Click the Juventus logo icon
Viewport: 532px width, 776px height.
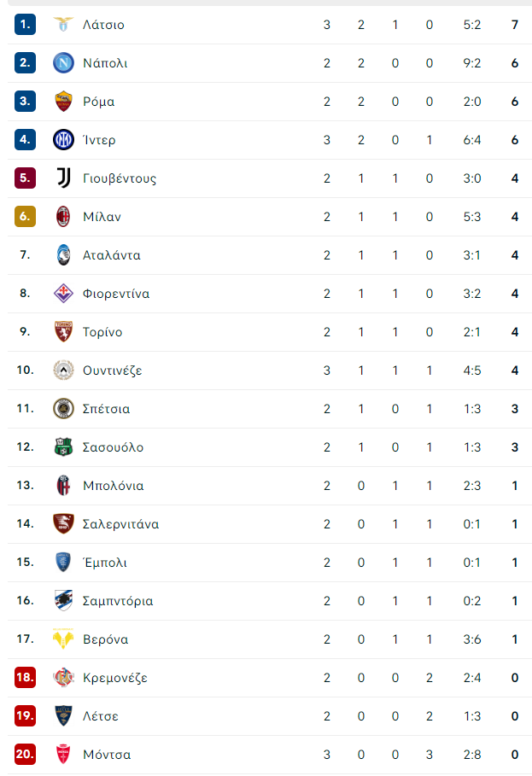click(x=63, y=178)
